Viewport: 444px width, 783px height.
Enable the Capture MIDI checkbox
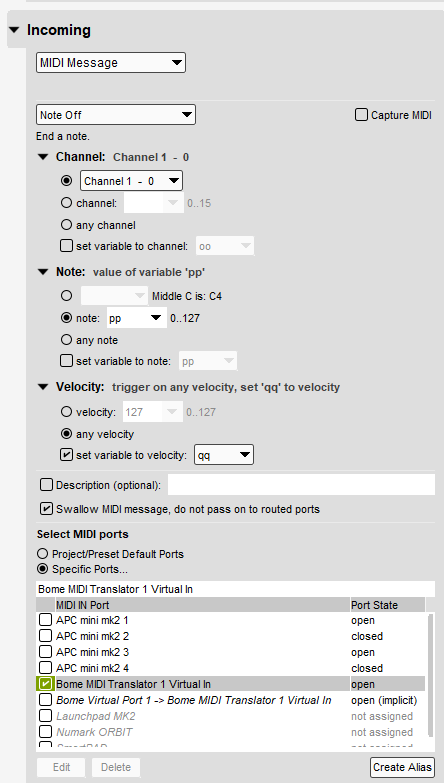coord(361,115)
